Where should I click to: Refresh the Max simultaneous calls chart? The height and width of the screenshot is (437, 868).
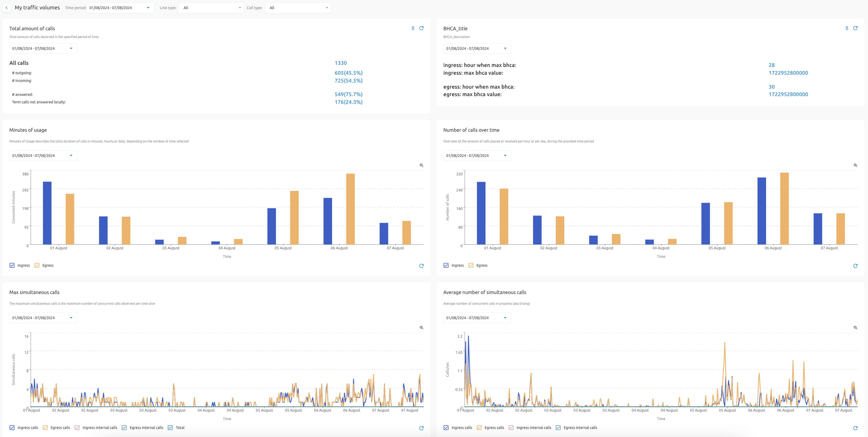coord(421,428)
